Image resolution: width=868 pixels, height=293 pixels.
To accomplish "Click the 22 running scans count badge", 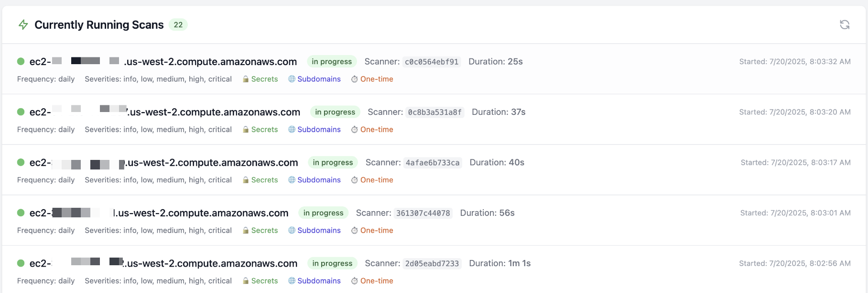I will [x=178, y=25].
